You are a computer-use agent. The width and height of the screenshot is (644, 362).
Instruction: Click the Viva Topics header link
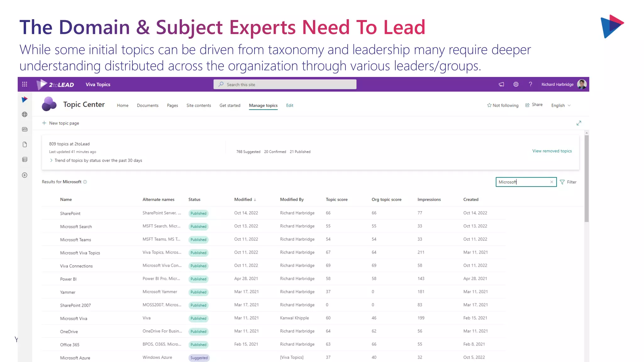[x=98, y=85]
